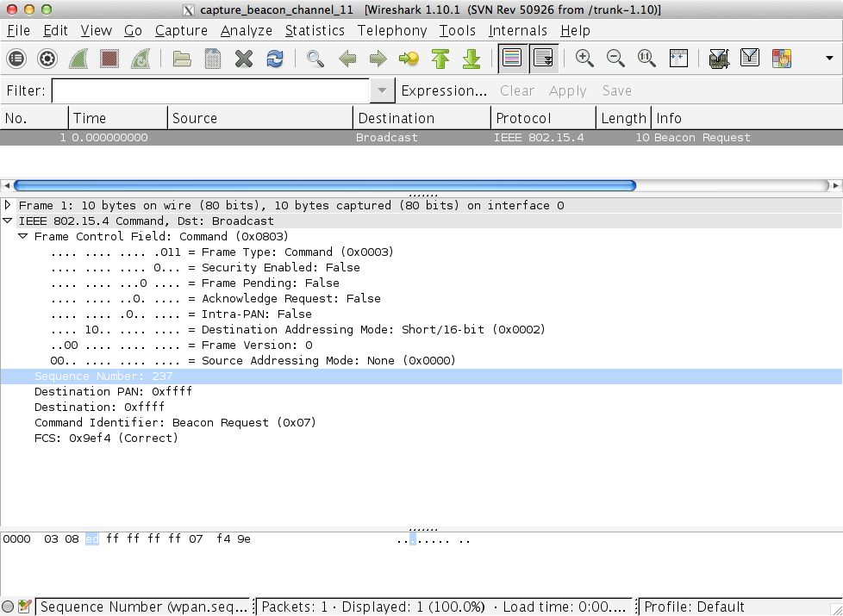The width and height of the screenshot is (843, 616).
Task: Open the Internals menu
Action: point(518,31)
